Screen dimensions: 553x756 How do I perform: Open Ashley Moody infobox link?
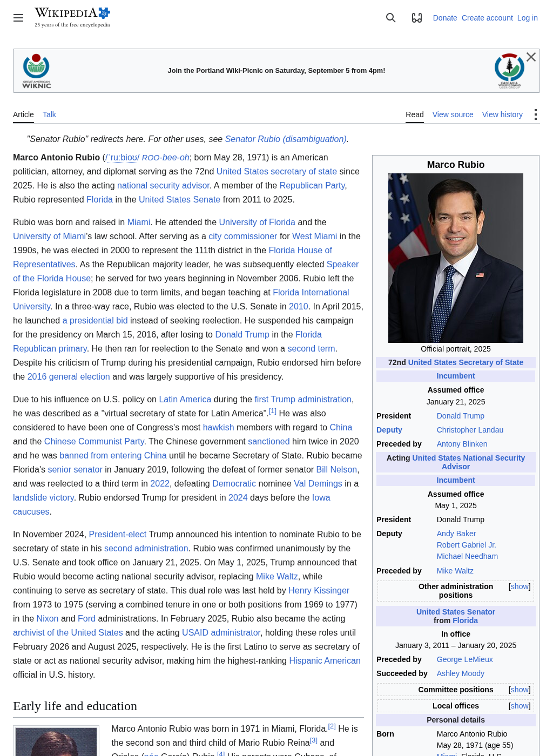(461, 673)
